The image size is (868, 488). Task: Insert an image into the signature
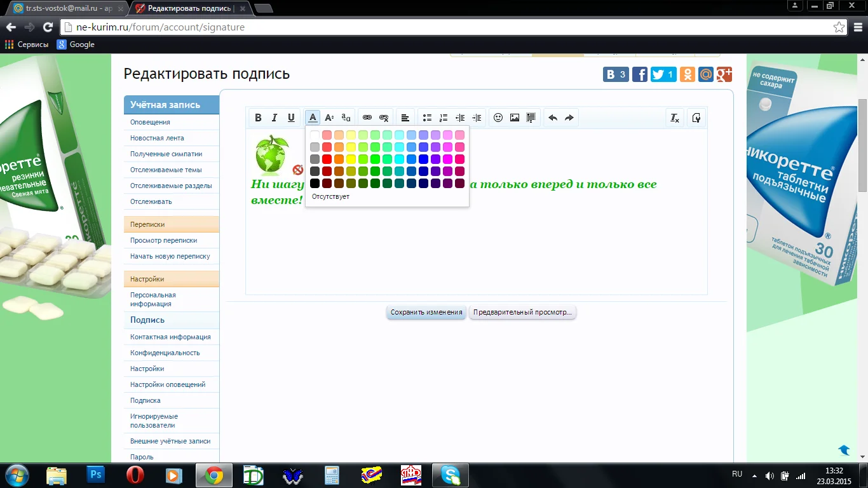click(x=515, y=118)
